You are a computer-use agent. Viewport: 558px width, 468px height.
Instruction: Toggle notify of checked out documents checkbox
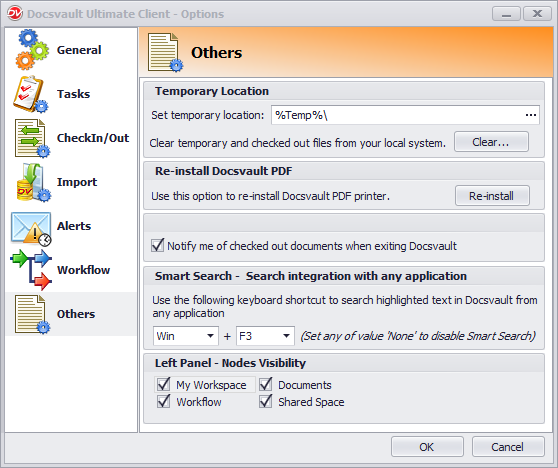(158, 246)
